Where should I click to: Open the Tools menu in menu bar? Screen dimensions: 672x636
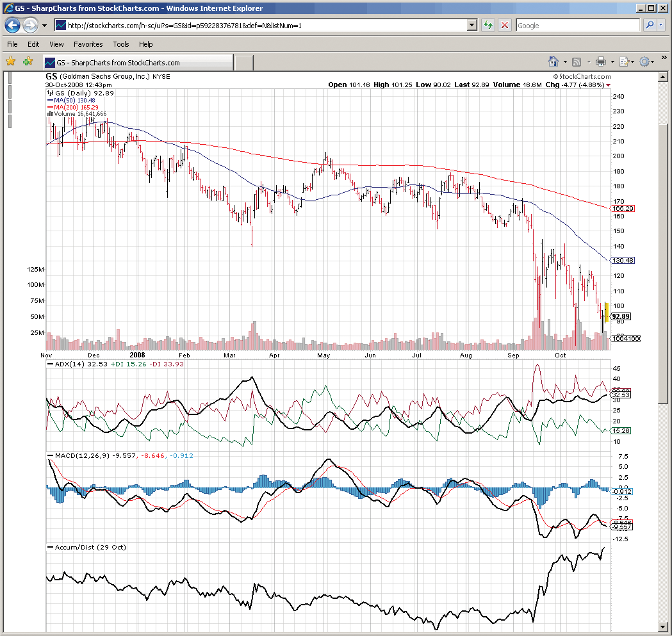pos(121,44)
